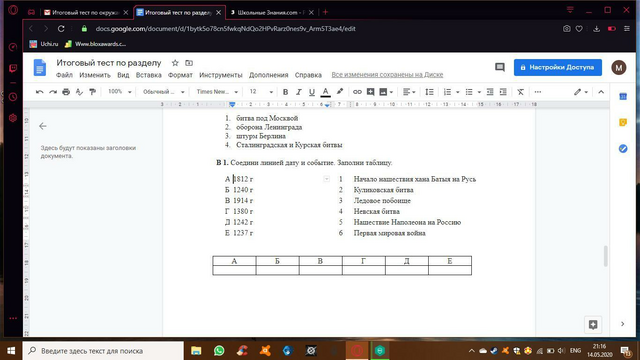Insert a link with the chain icon
This screenshot has width=640, height=360.
(357, 92)
